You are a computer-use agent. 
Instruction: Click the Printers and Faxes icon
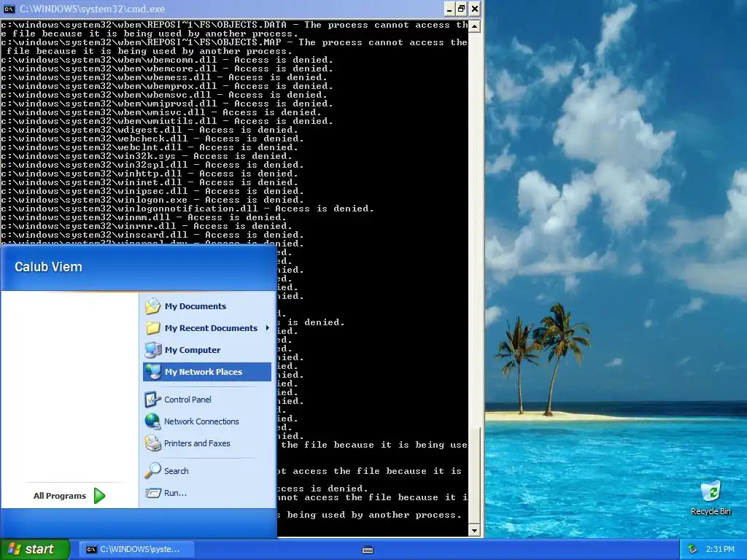[152, 443]
